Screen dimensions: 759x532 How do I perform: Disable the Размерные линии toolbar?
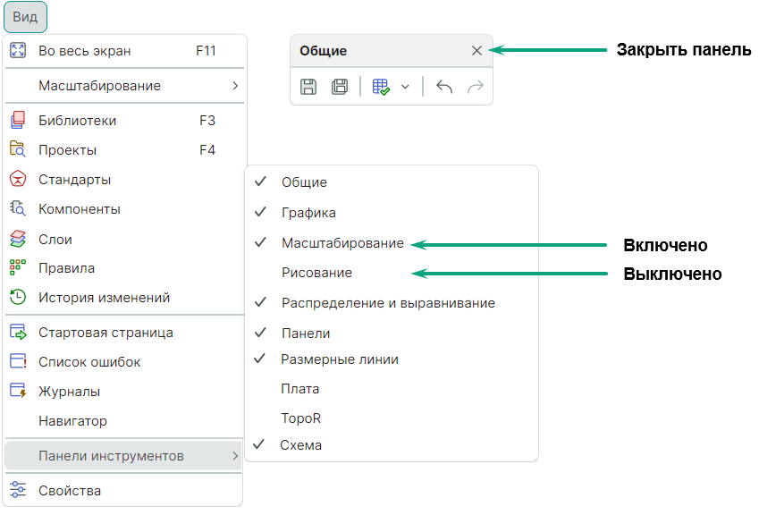tap(340, 359)
